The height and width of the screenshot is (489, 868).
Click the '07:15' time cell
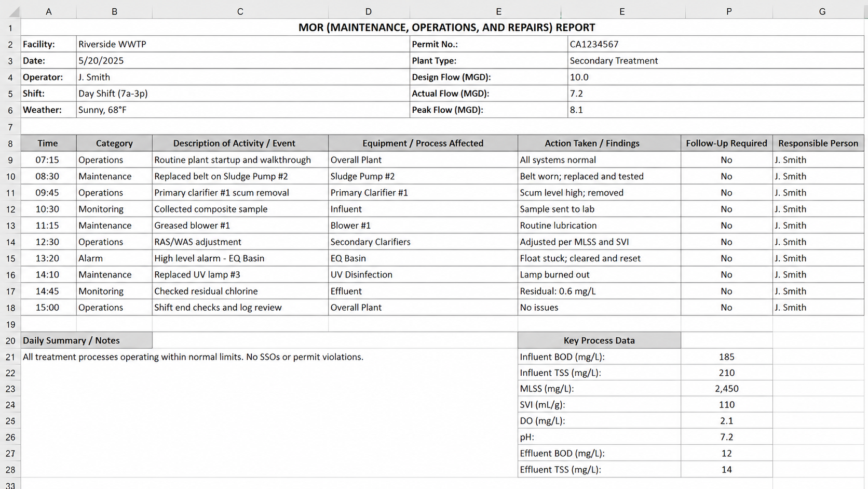48,160
